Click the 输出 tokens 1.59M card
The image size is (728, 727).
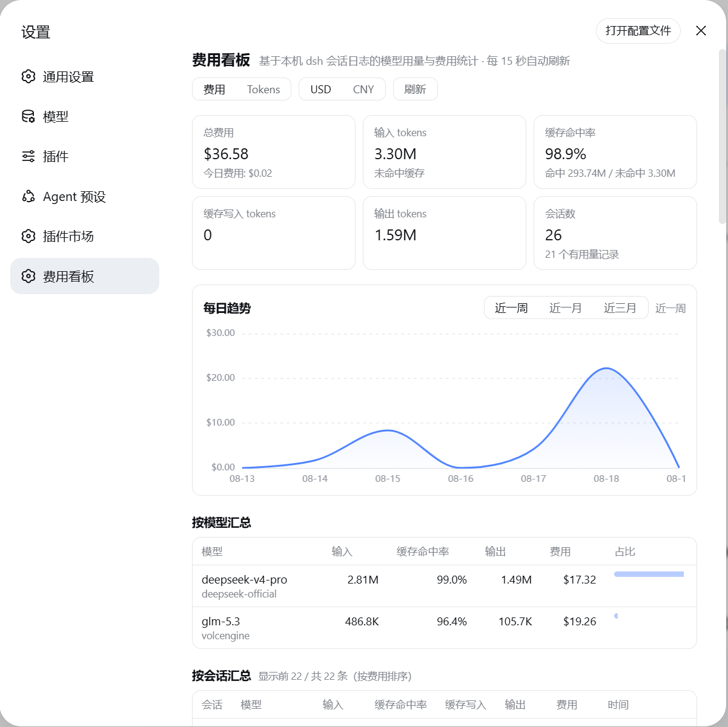click(445, 233)
